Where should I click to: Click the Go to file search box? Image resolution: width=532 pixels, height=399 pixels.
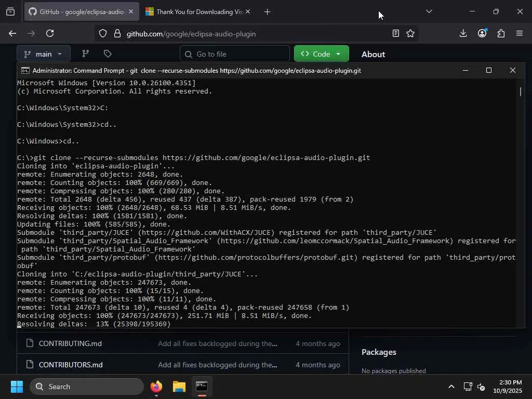click(x=235, y=54)
